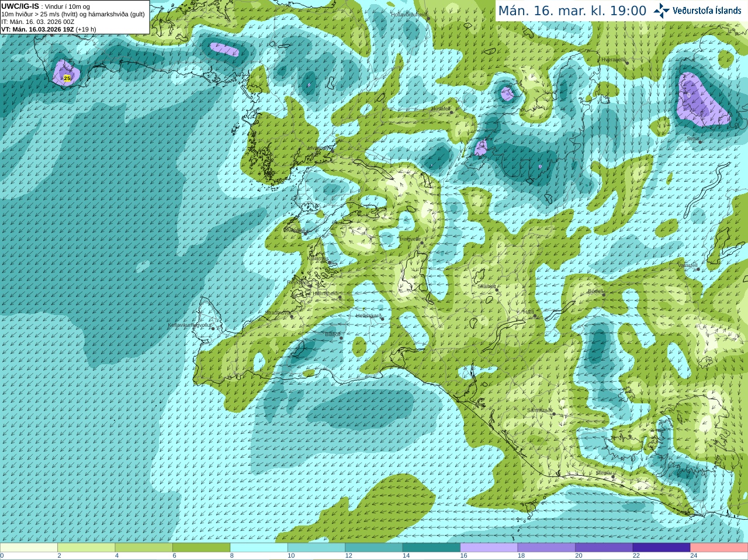This screenshot has height=560, width=748.
Task: Click the Hólmsheiði station dot
Action: pyautogui.click(x=340, y=297)
